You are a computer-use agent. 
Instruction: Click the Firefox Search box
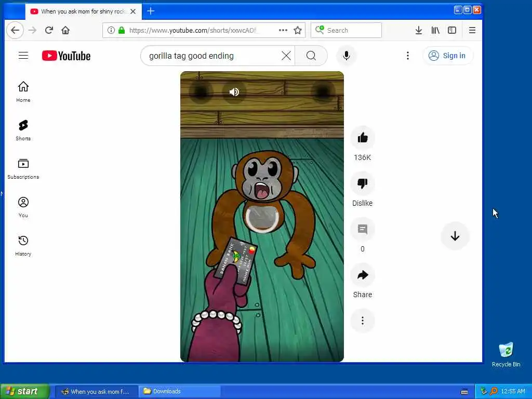pos(346,30)
